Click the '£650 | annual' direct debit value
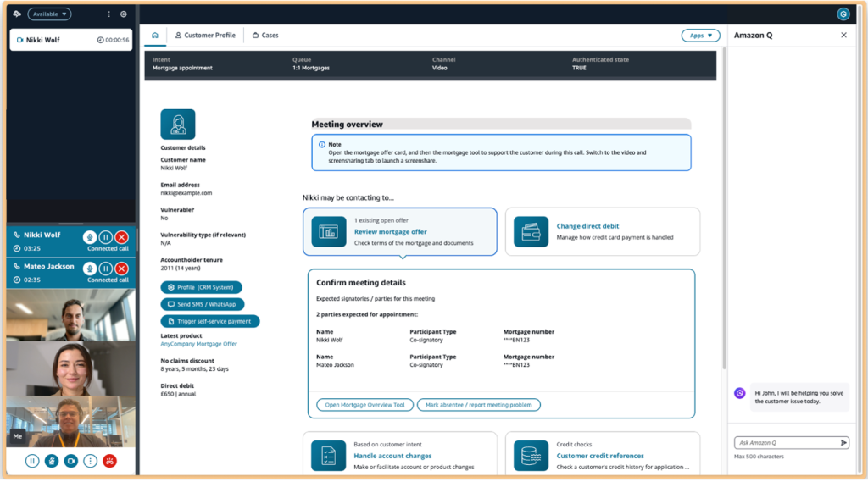 coord(178,394)
